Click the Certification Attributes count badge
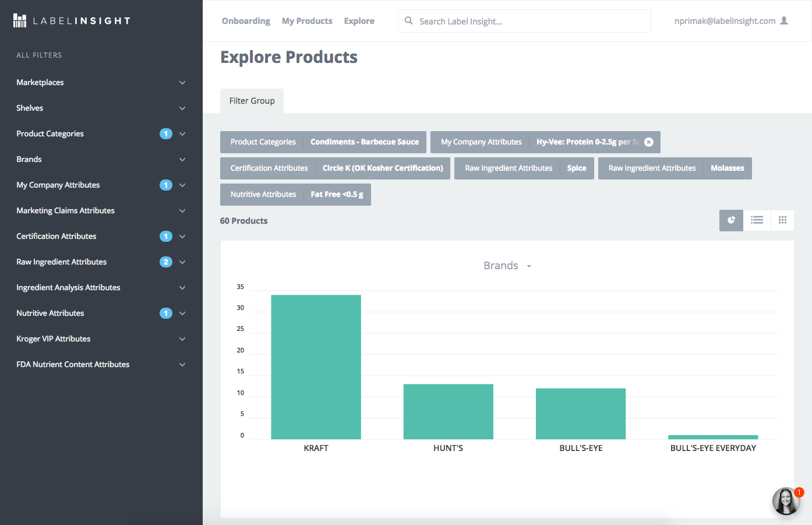Viewport: 812px width, 525px height. coord(166,236)
